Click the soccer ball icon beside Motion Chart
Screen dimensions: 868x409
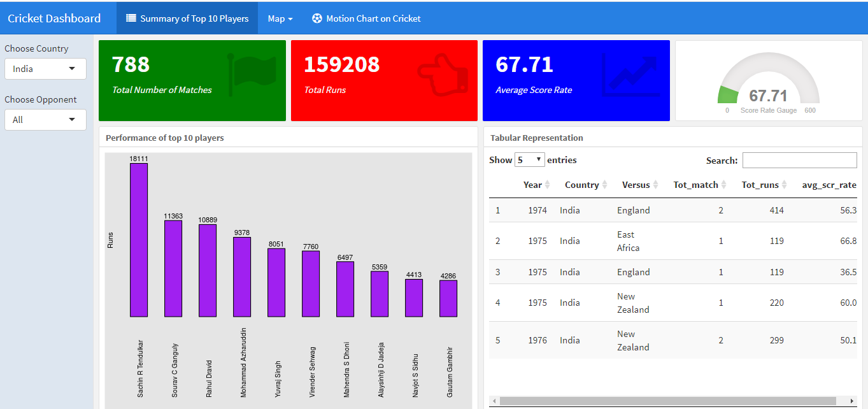click(x=317, y=18)
